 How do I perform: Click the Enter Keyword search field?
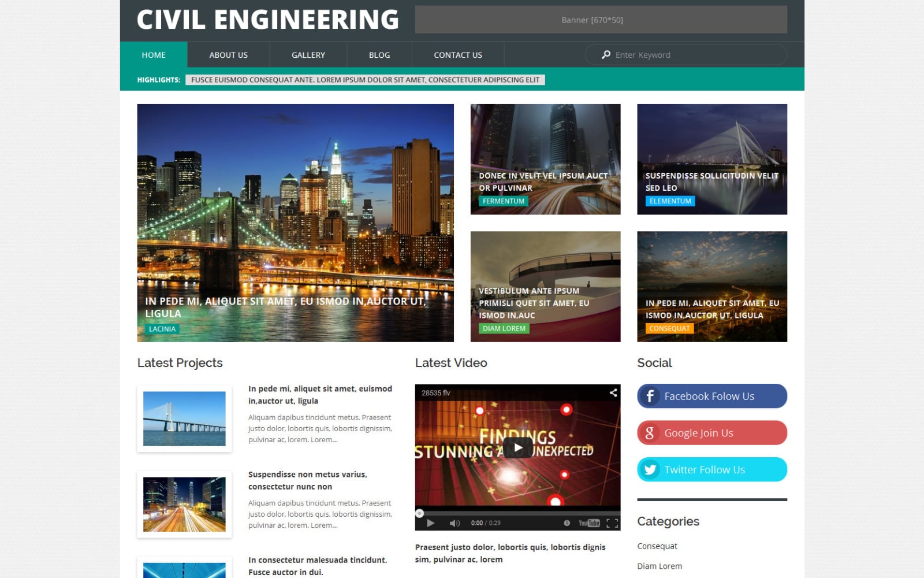click(664, 54)
